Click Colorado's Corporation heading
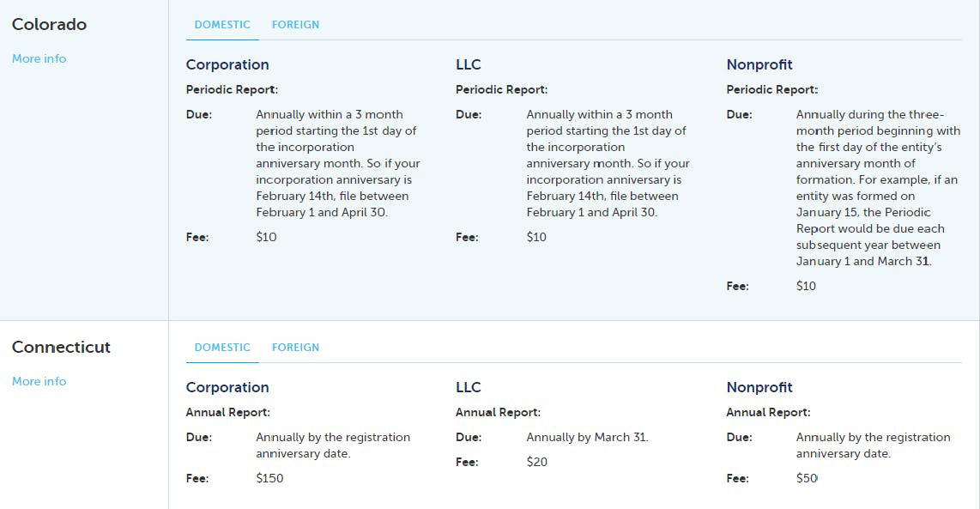 227,64
